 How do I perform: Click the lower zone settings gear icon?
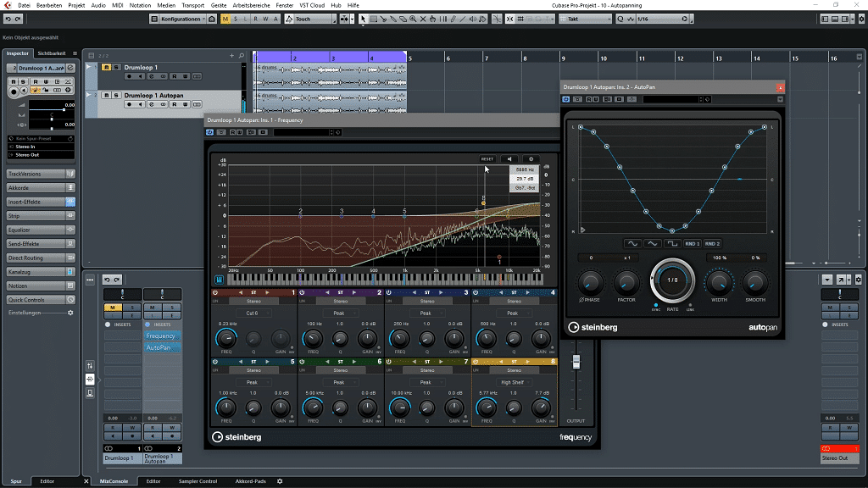pyautogui.click(x=280, y=481)
